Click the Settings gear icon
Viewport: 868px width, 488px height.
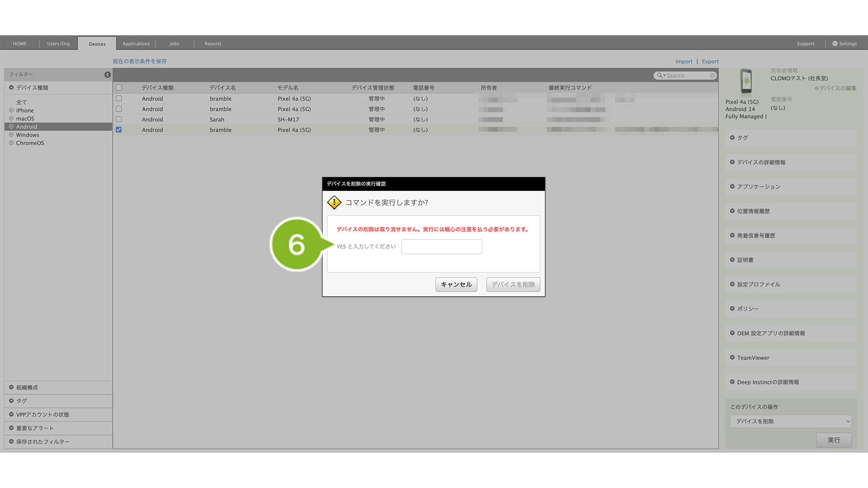(835, 44)
